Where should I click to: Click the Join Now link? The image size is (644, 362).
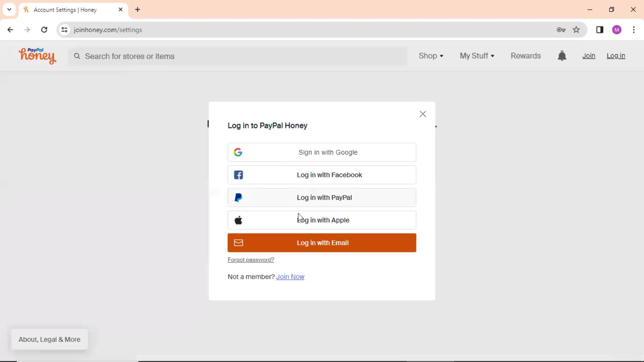click(290, 277)
